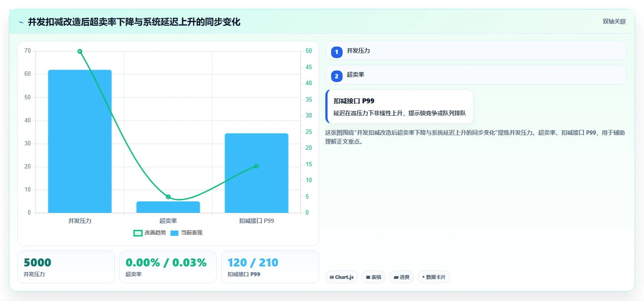Open the 扣减接口 P99 highlight card
This screenshot has height=301, width=644.
(x=399, y=106)
